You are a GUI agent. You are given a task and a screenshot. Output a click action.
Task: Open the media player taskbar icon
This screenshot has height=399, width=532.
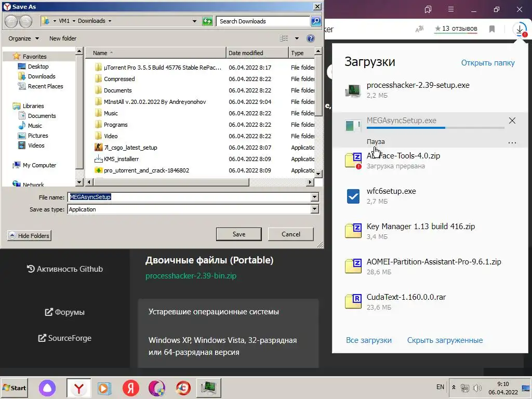click(104, 388)
